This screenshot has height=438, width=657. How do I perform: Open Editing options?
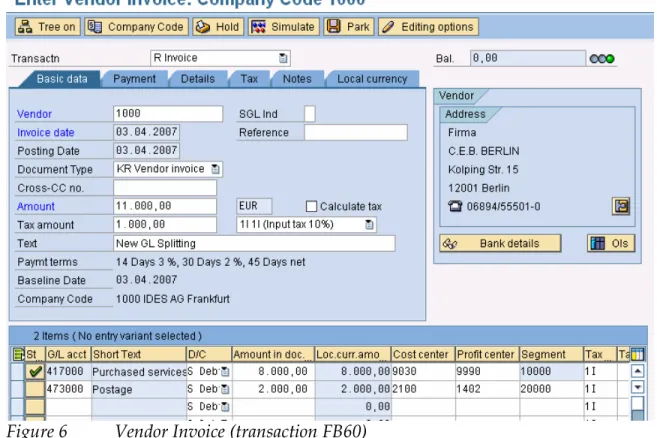[428, 27]
